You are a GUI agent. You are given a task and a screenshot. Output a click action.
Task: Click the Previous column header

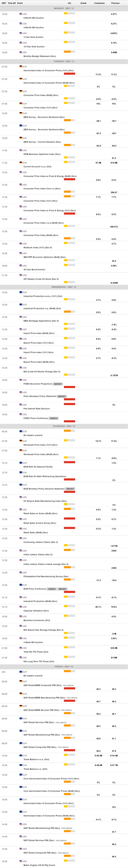(x=115, y=3)
